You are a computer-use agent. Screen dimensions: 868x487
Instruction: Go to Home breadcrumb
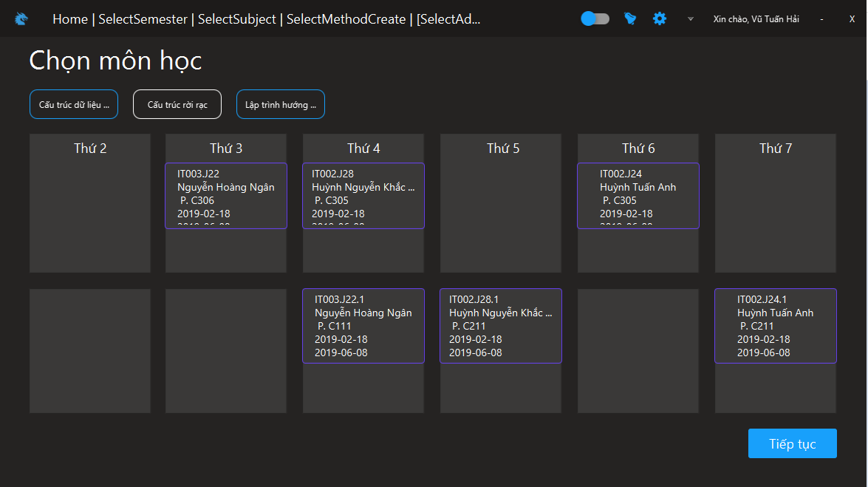tap(70, 18)
